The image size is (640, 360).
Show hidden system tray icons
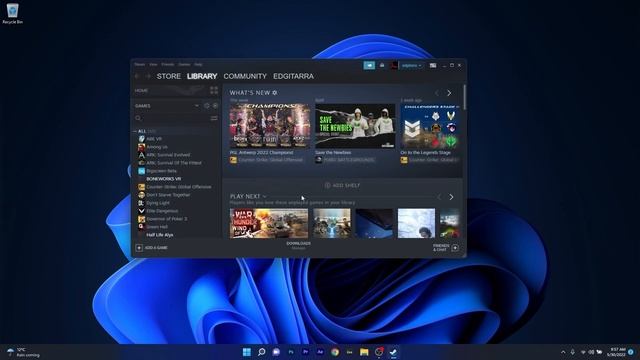563,352
